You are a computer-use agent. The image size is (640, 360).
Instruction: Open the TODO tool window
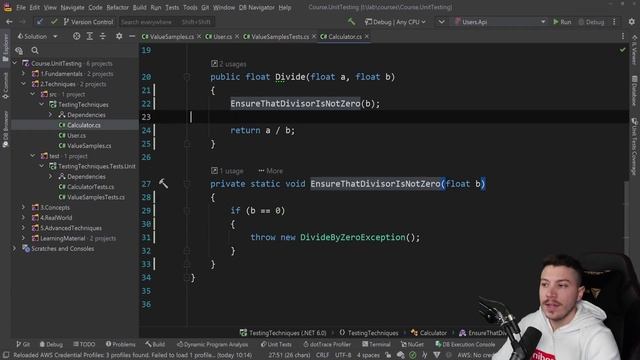pyautogui.click(x=84, y=344)
